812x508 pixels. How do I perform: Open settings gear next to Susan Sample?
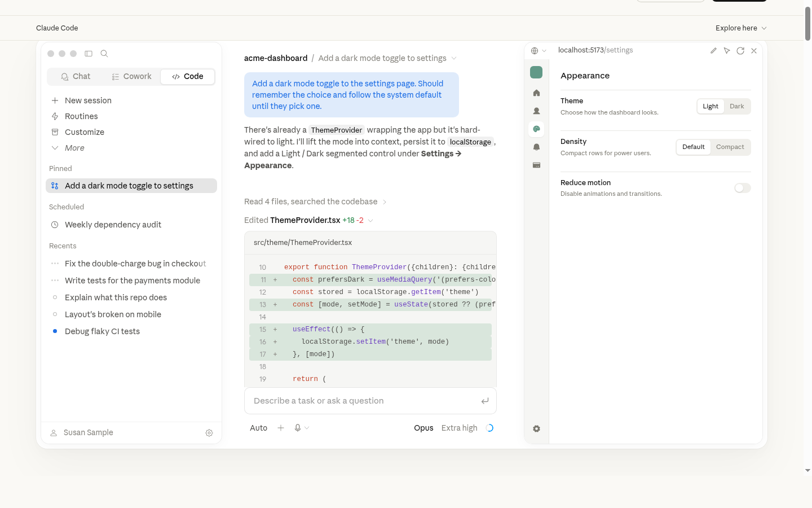click(209, 433)
